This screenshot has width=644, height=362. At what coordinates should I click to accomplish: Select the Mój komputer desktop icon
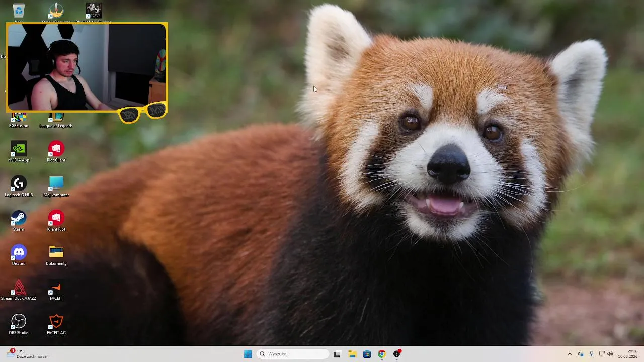click(56, 187)
